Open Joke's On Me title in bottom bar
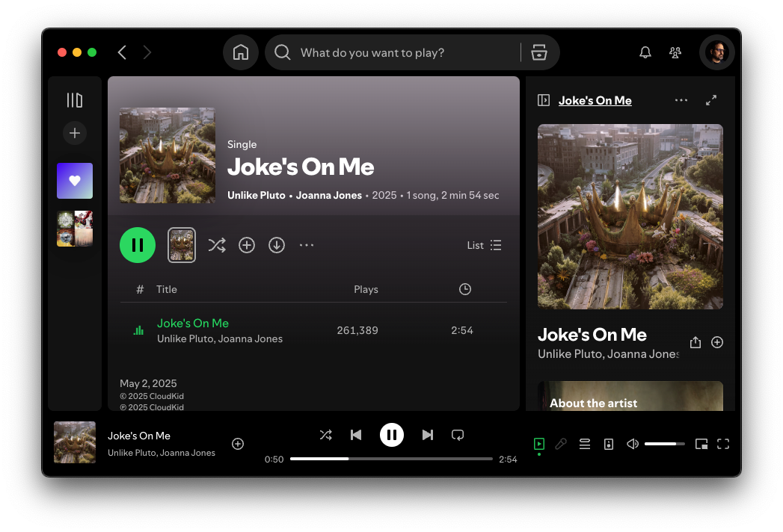Viewport: 783px width, 532px height. [139, 436]
